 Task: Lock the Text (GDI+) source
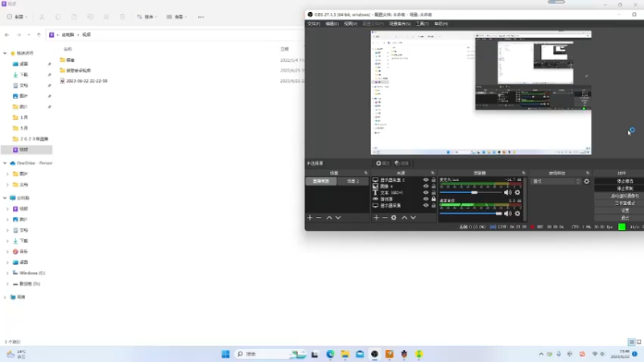[x=433, y=192]
